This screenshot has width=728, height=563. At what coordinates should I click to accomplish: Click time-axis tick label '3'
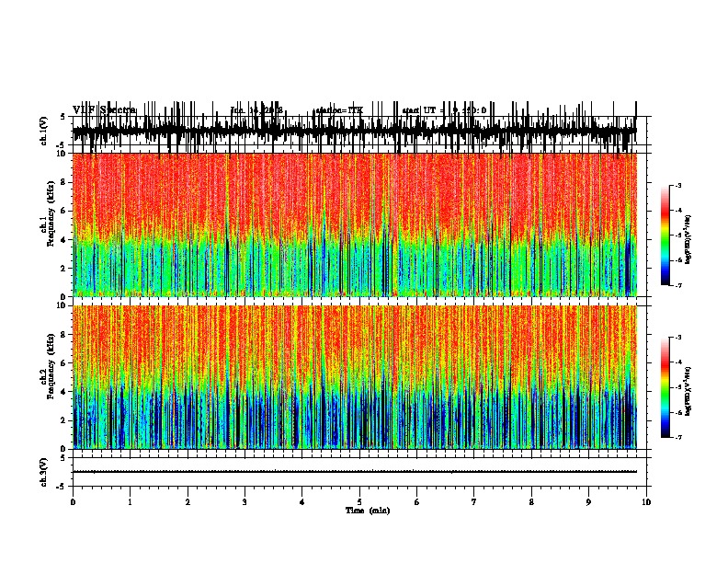tap(245, 502)
